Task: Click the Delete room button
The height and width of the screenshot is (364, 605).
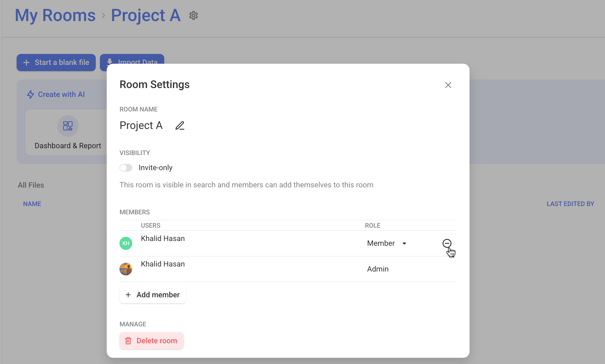Action: tap(151, 341)
